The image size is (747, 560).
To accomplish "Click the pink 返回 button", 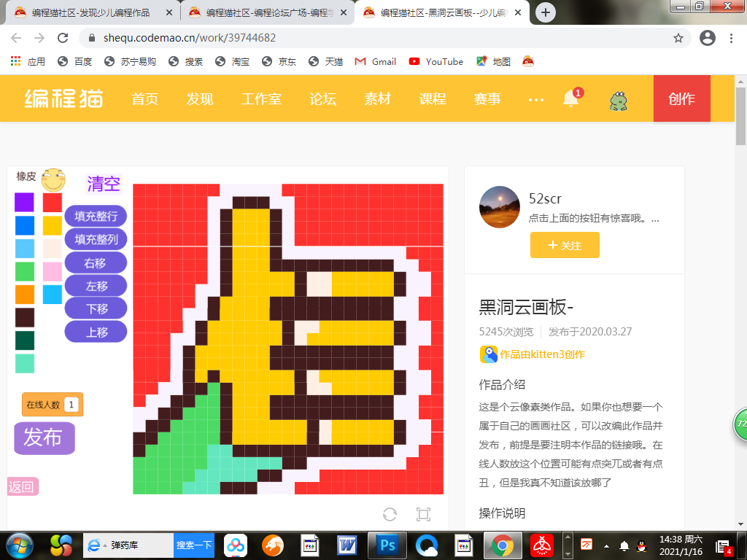I will (23, 486).
